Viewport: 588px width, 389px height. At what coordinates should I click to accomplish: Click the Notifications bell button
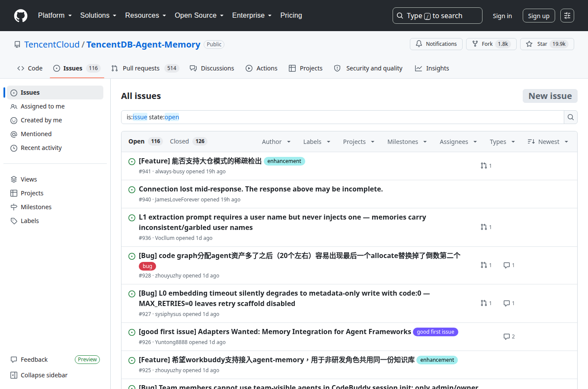point(436,44)
